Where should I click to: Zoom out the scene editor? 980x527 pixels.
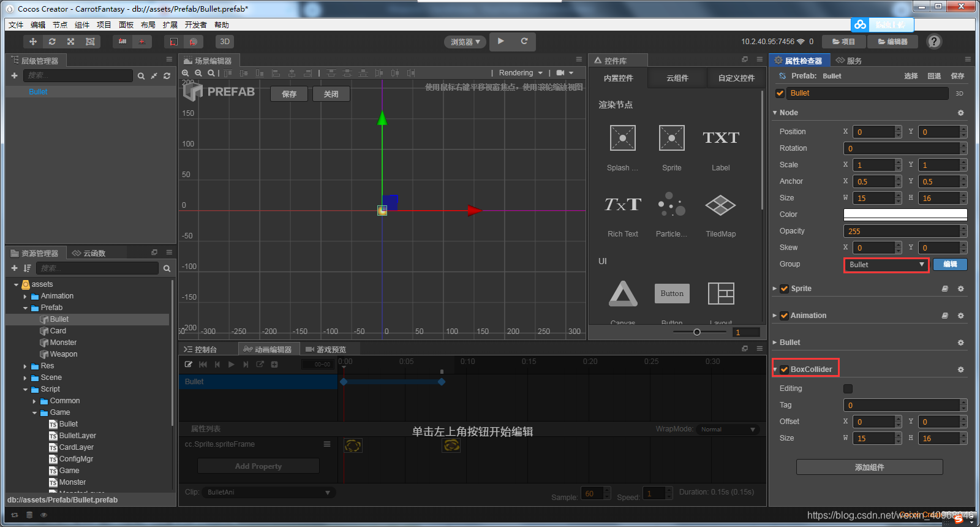[198, 73]
